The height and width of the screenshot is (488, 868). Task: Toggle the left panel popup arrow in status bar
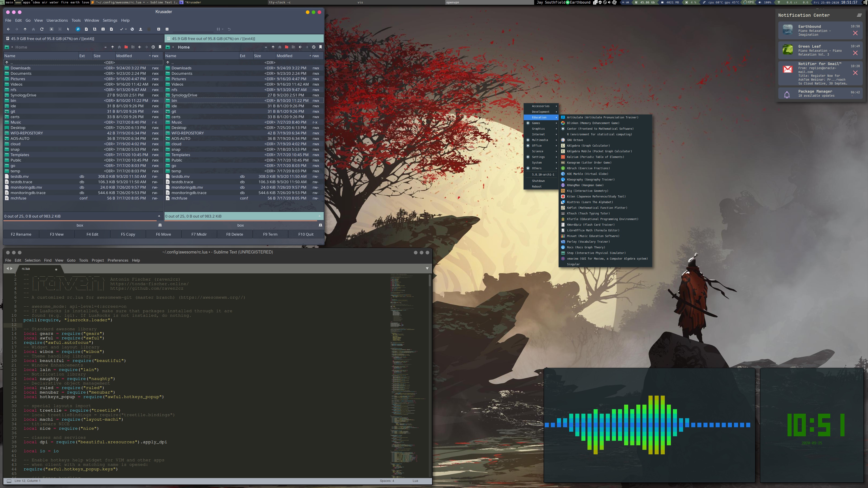pyautogui.click(x=159, y=216)
